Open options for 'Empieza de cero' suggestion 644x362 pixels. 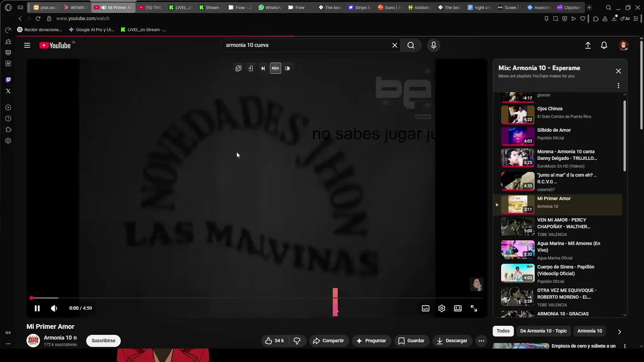(625, 346)
